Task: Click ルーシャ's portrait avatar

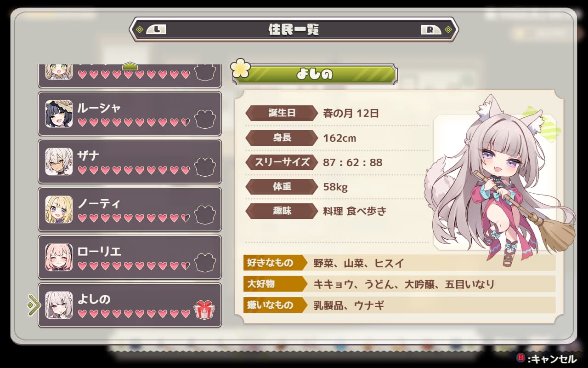Action: tap(59, 114)
